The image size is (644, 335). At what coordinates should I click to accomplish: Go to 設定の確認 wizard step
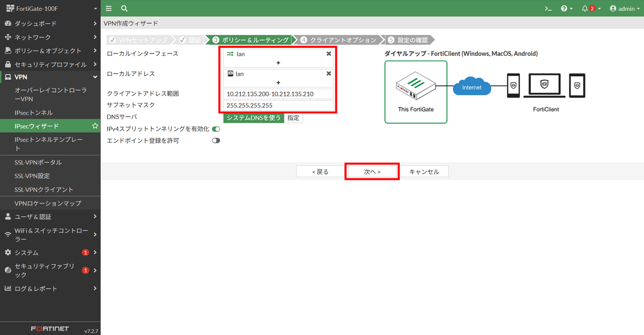coord(408,40)
